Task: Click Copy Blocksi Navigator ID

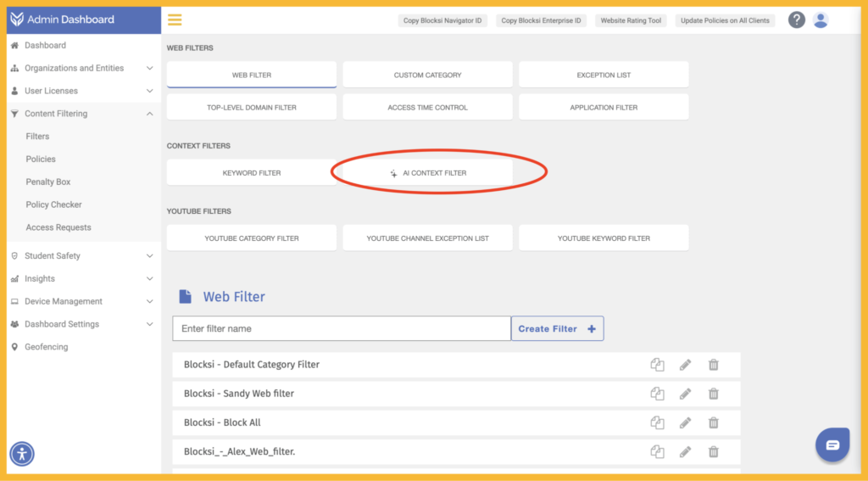Action: coord(442,20)
